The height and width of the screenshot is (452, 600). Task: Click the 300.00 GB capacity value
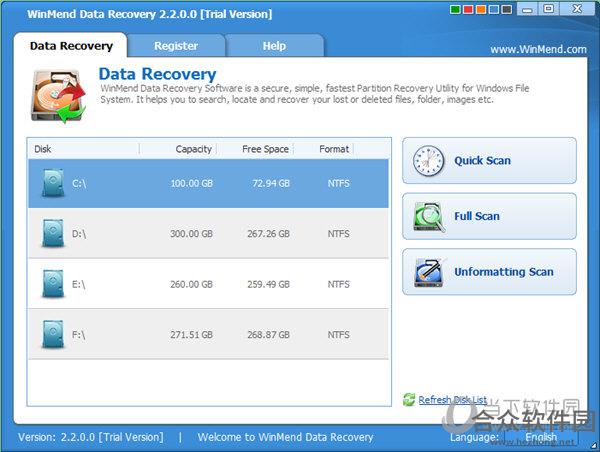(191, 234)
